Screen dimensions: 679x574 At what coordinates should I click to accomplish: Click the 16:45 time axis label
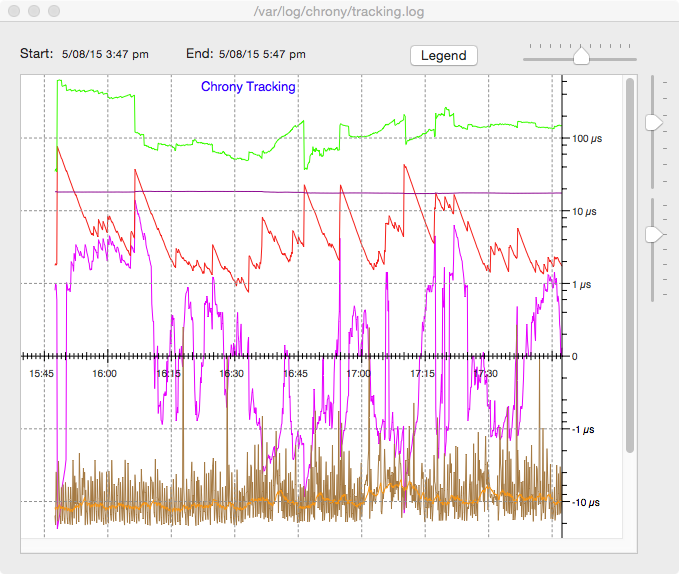pyautogui.click(x=295, y=374)
